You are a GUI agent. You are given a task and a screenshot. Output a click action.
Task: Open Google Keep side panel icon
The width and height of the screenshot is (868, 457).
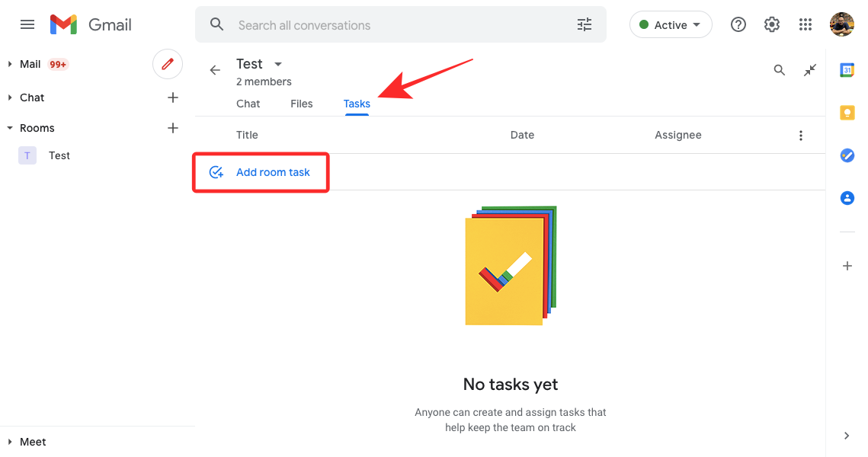847,113
